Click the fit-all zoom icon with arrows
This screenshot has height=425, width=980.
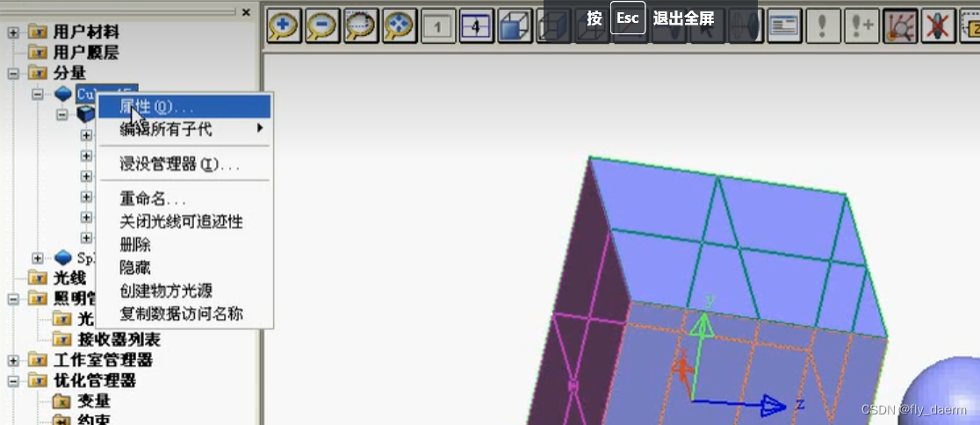point(400,25)
